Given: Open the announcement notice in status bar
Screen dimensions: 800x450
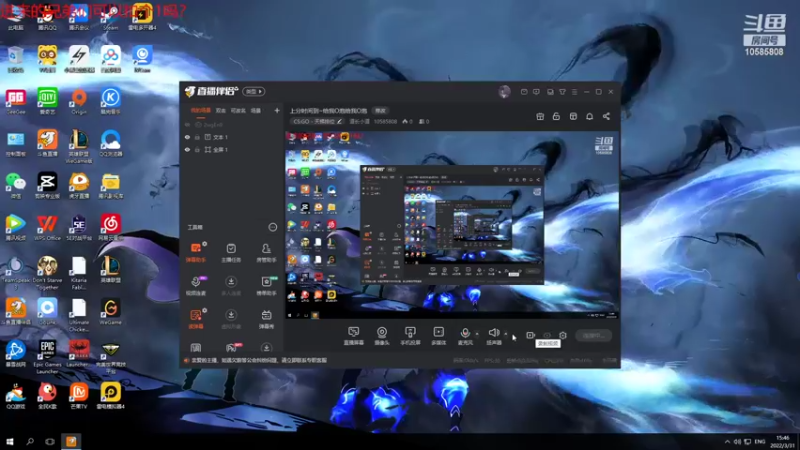Looking at the screenshot, I should [259, 360].
